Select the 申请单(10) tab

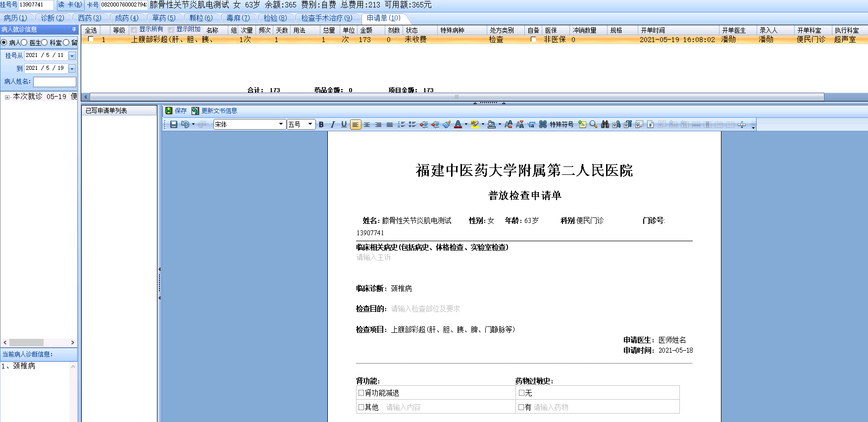pyautogui.click(x=384, y=18)
